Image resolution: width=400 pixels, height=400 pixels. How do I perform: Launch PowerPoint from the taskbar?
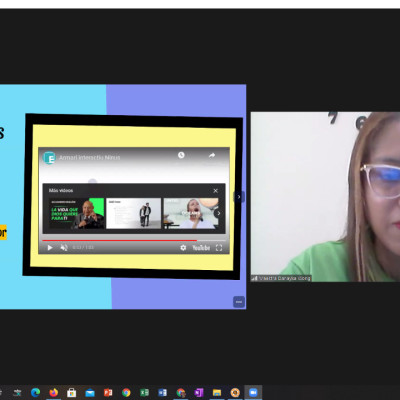point(108,393)
